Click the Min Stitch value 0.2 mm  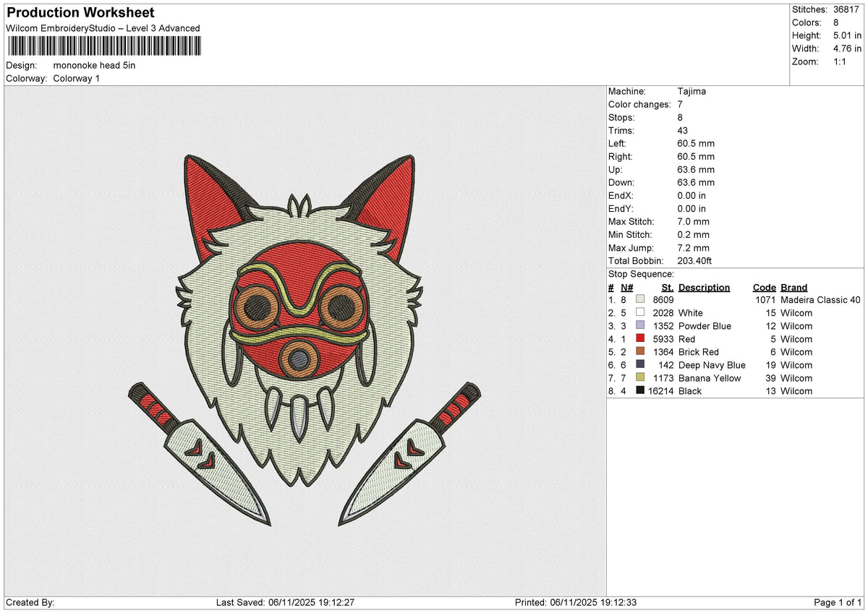pos(694,235)
